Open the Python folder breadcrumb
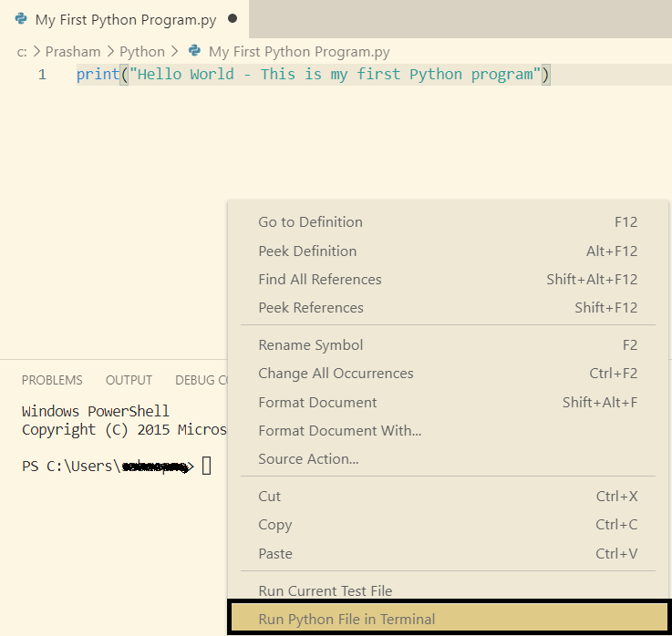 tap(142, 52)
